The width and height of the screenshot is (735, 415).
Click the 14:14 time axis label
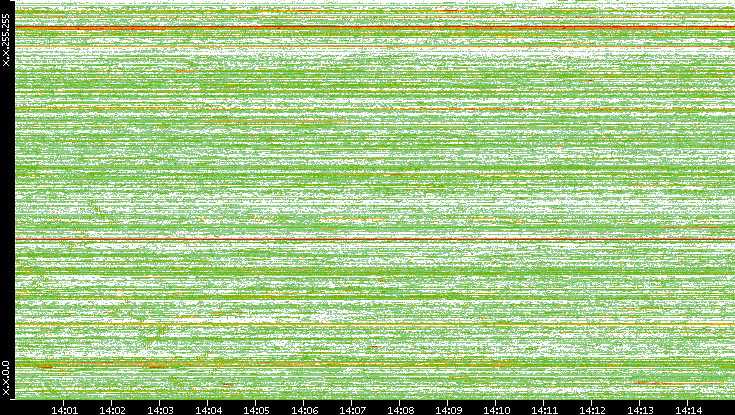(x=689, y=410)
